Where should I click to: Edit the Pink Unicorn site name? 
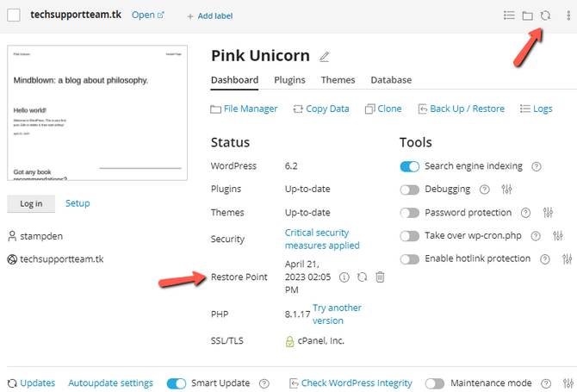[x=325, y=57]
